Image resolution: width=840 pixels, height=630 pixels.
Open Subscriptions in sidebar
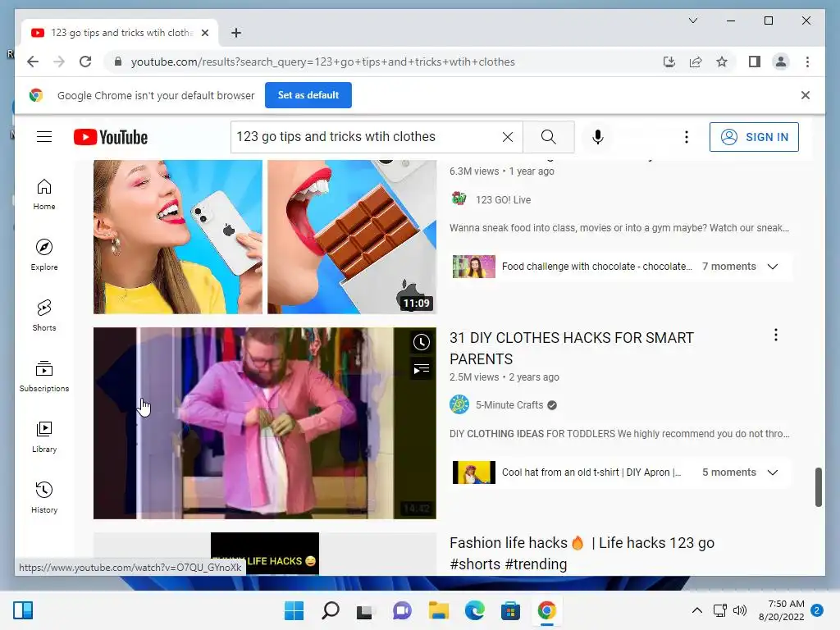click(44, 377)
